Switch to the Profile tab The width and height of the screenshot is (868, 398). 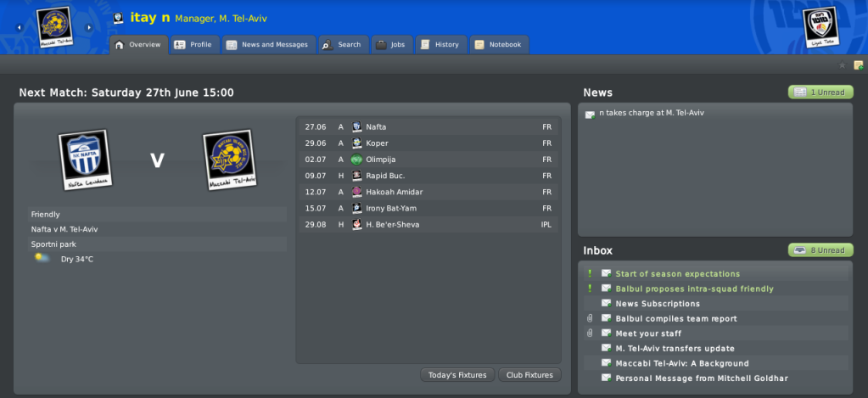pos(194,45)
